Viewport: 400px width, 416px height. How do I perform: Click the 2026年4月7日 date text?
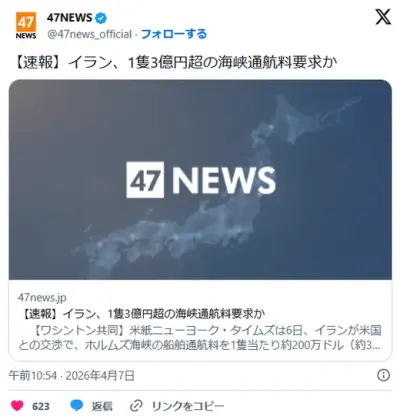(x=100, y=376)
